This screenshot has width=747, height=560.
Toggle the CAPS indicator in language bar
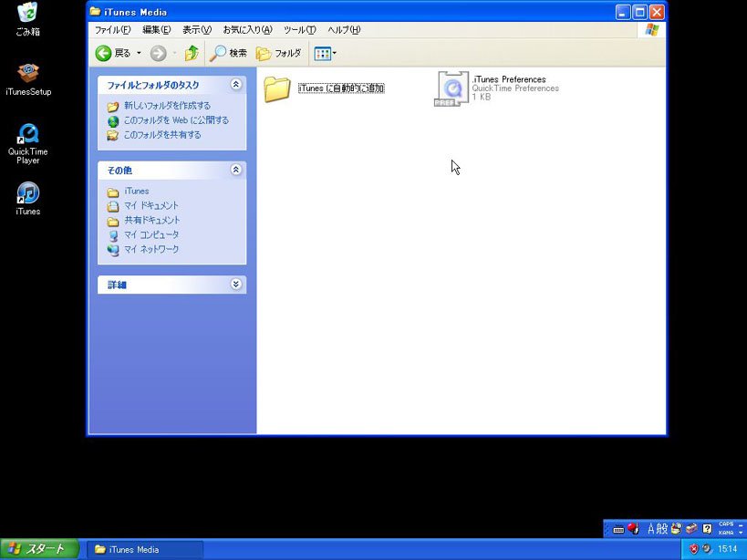point(726,524)
